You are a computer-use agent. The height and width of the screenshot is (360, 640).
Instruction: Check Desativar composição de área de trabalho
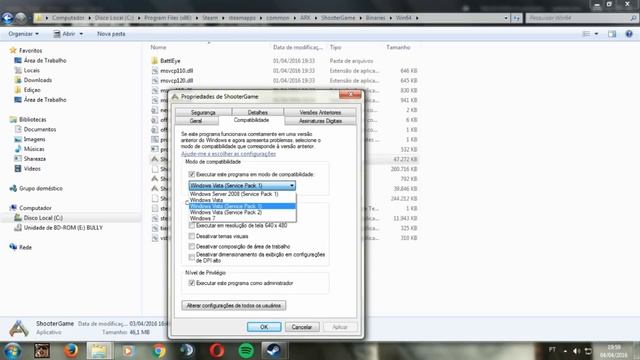click(x=191, y=246)
